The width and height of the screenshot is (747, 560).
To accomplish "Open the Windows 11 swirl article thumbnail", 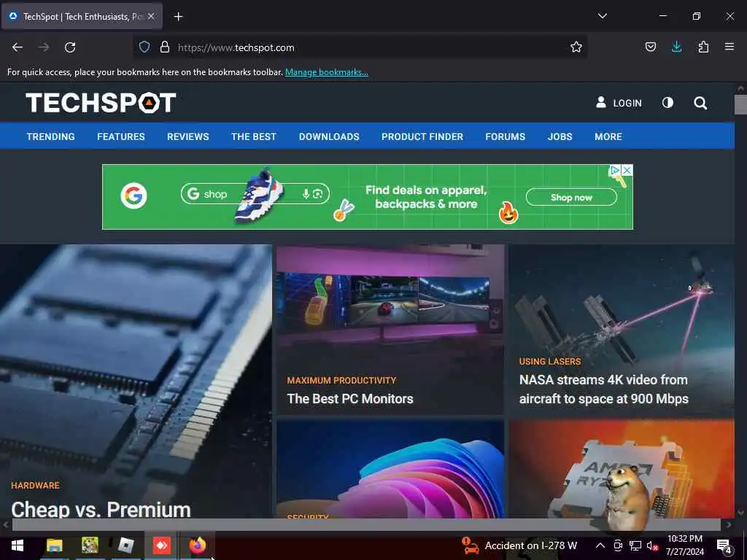I will pyautogui.click(x=390, y=468).
